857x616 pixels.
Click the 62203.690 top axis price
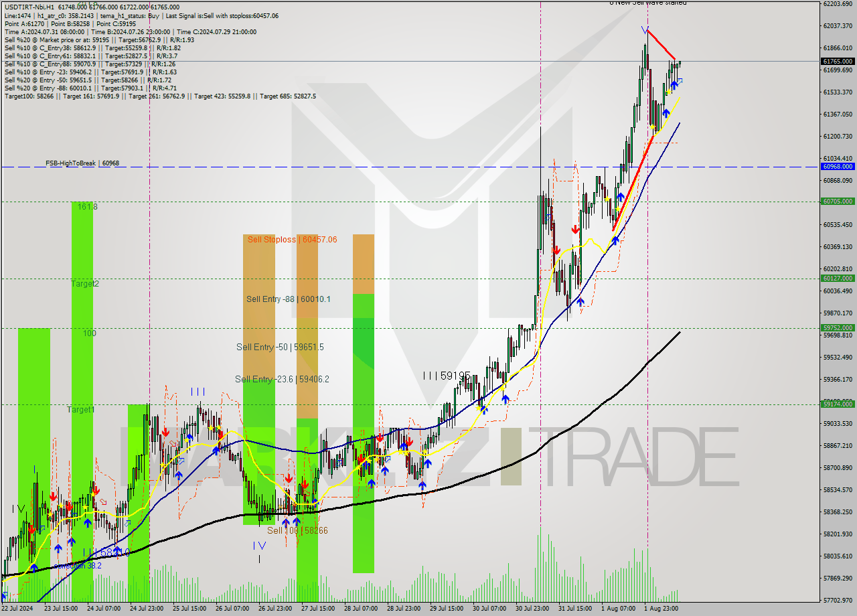[x=838, y=3]
